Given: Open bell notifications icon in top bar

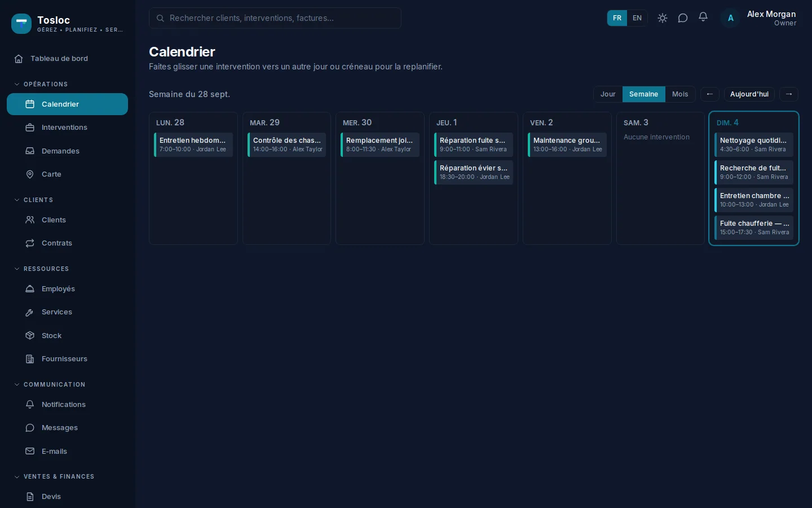Looking at the screenshot, I should (703, 18).
